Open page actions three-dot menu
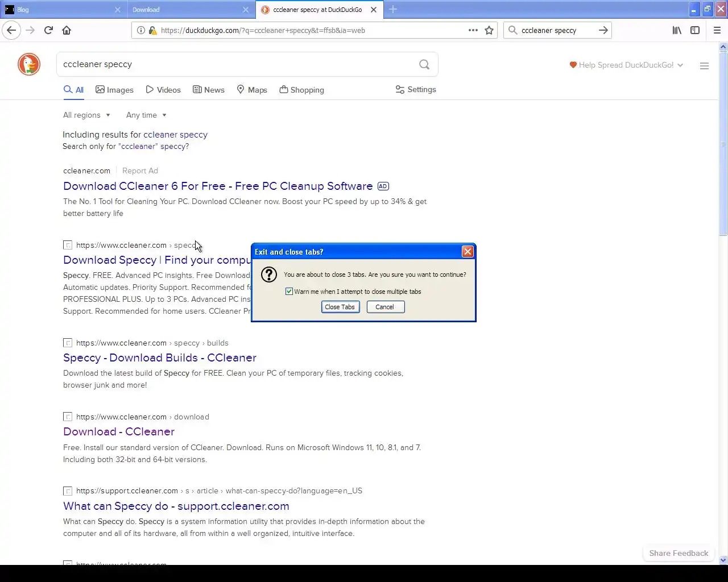The height and width of the screenshot is (582, 728). pyautogui.click(x=473, y=30)
